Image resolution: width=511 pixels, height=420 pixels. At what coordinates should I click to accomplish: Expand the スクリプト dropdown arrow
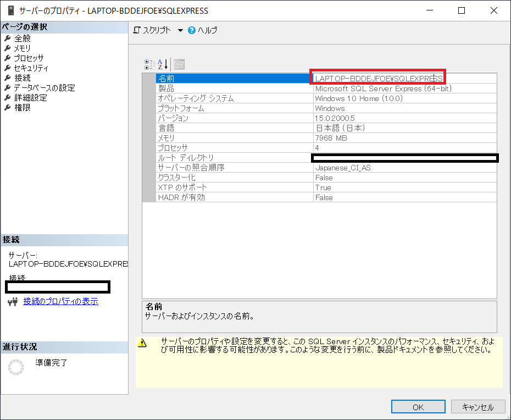180,30
